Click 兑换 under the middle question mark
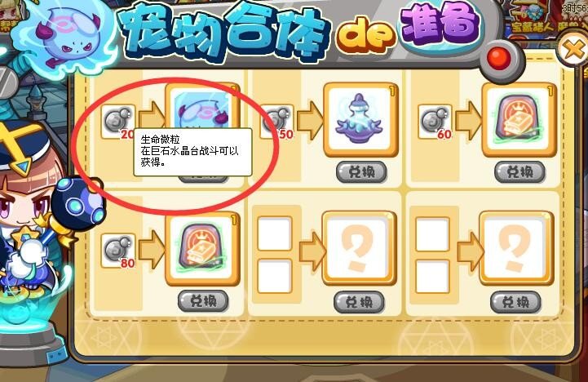 click(359, 302)
